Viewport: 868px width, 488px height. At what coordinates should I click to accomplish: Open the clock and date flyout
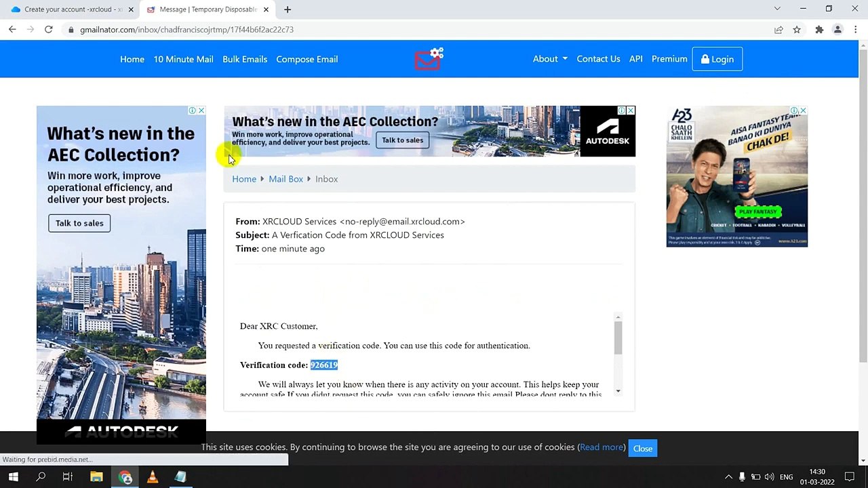click(817, 477)
